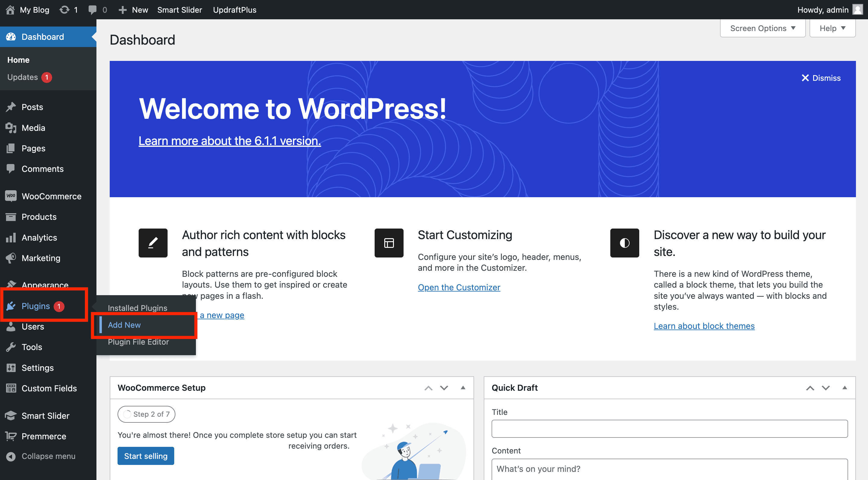Select the Marketing megaphone icon

click(11, 258)
